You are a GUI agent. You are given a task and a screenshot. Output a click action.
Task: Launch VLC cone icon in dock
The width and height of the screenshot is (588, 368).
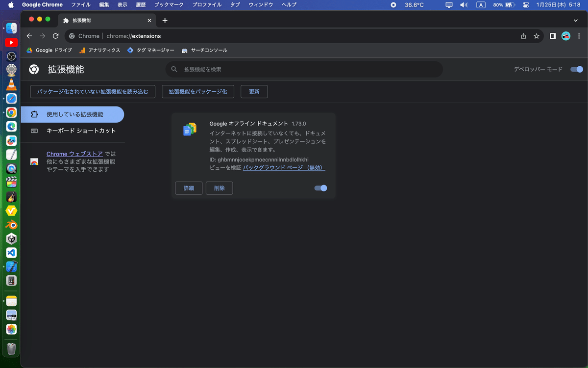pyautogui.click(x=12, y=84)
